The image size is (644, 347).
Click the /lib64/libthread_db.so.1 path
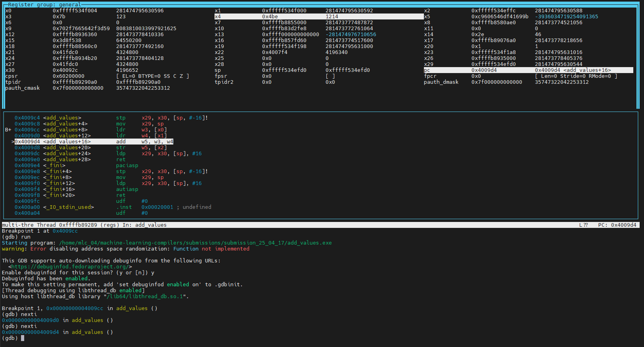(145, 297)
